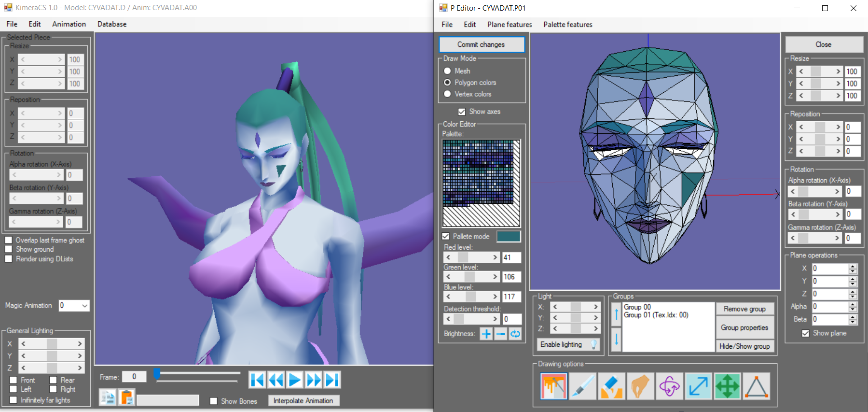Screen dimensions: 868x412
Task: Increment Plane operations Beta spinner
Action: pos(853,317)
